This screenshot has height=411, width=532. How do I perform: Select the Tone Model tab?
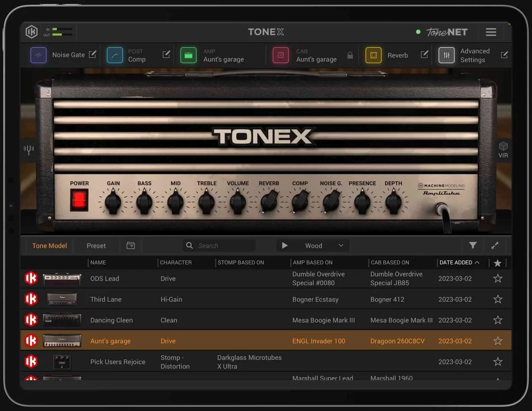(49, 245)
